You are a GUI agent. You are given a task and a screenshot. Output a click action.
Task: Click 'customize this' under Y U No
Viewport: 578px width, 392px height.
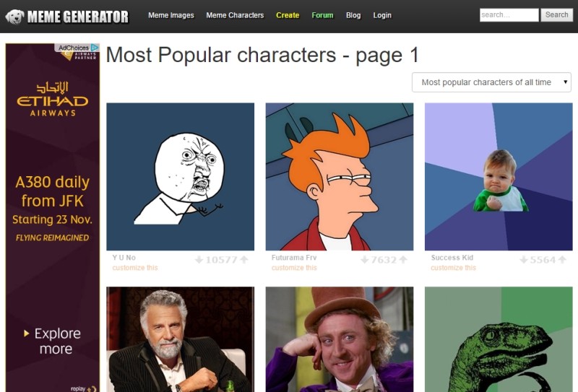135,268
